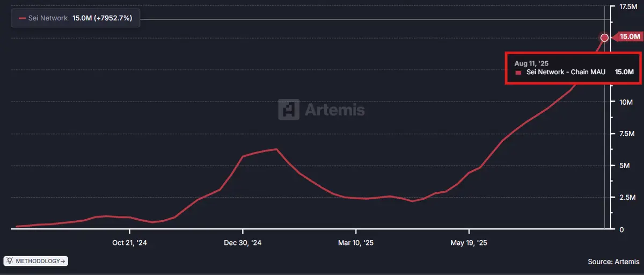Screen dimensions: 644x275
Task: Click the 7.5M y-axis label
Action: tap(626, 134)
